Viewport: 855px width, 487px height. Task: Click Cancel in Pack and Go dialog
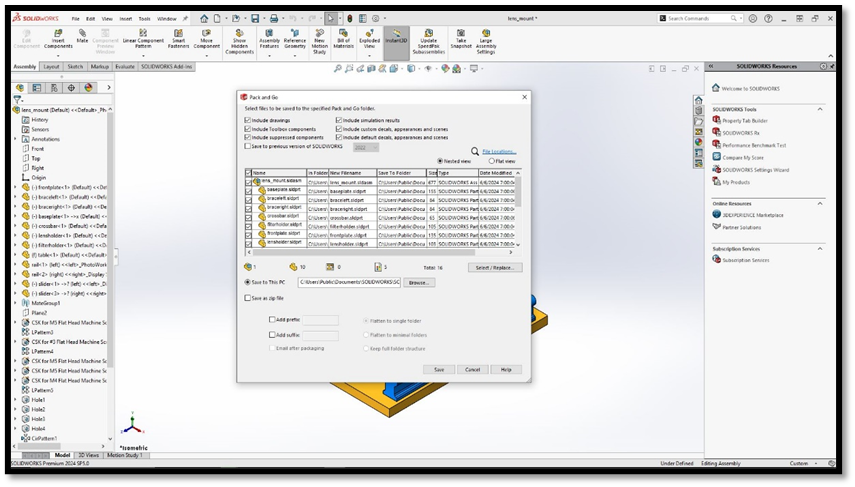click(x=472, y=370)
